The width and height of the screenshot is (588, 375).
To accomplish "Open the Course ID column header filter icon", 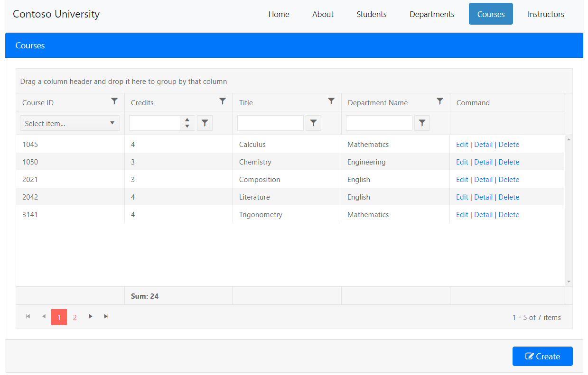I will (x=114, y=101).
